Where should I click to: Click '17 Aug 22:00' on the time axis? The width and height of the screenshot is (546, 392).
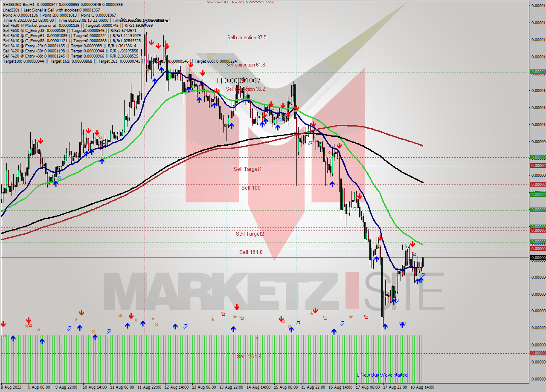pyautogui.click(x=395, y=387)
